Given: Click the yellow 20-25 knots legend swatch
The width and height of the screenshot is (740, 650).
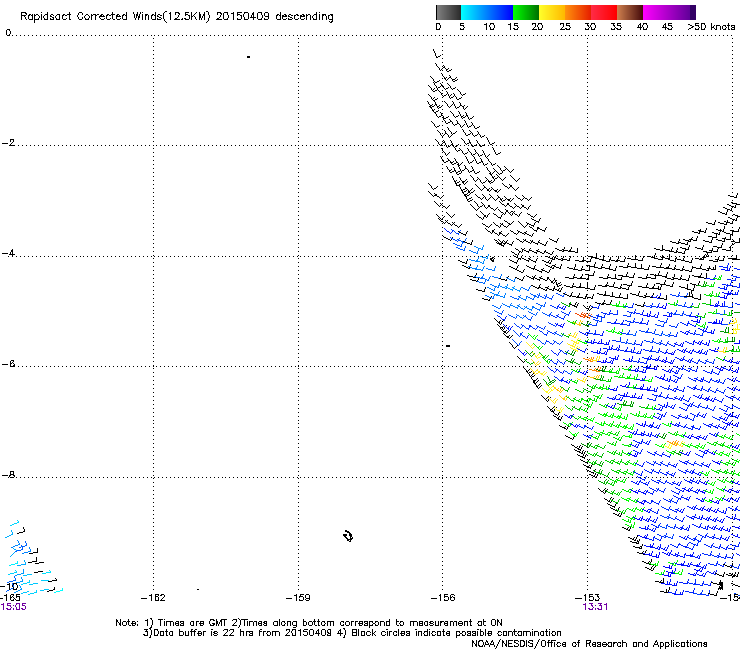Looking at the screenshot, I should click(x=552, y=12).
